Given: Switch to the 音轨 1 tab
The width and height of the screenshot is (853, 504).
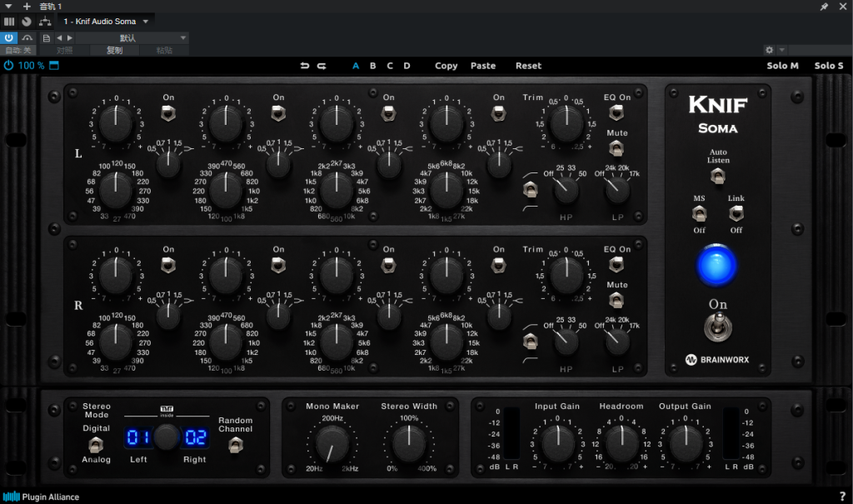Looking at the screenshot, I should coord(51,7).
